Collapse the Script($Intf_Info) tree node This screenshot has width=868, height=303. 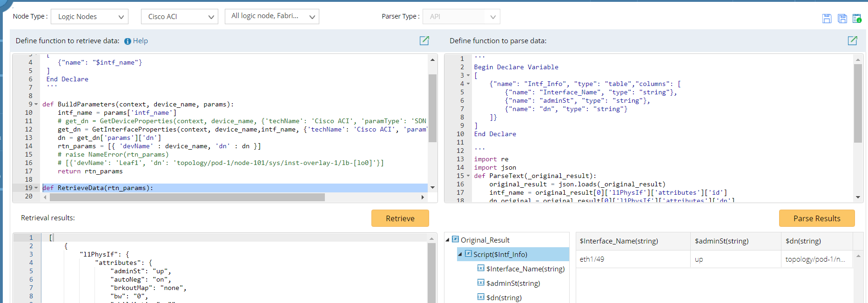460,254
